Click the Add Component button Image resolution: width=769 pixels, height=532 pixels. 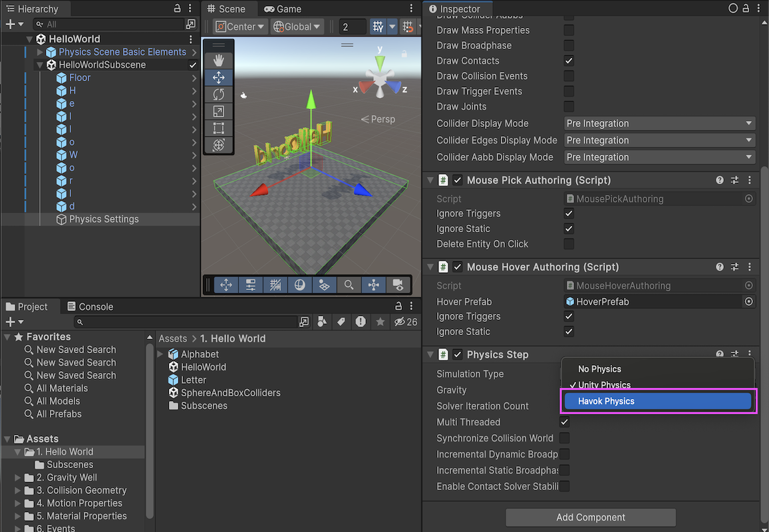coord(591,517)
